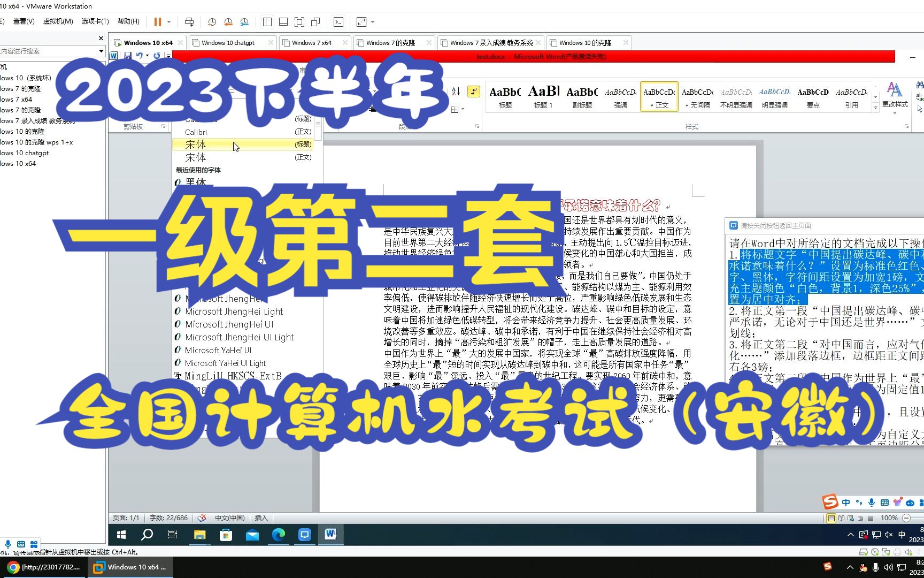
Task: Apply the 要点 style
Action: point(813,97)
